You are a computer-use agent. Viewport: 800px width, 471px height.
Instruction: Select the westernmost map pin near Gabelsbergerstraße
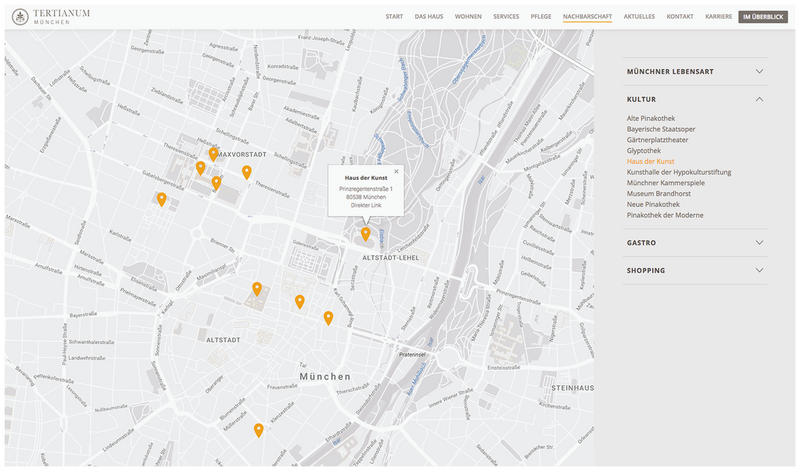point(161,199)
